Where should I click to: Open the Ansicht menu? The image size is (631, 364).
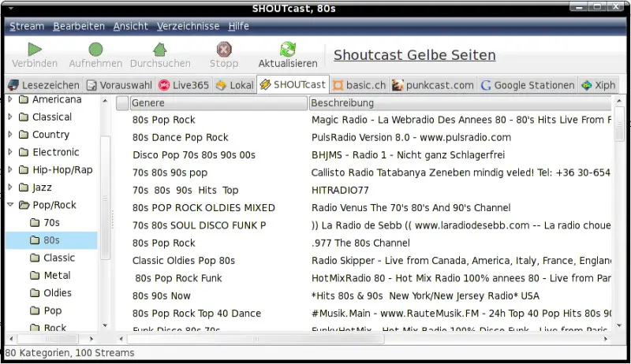coord(131,26)
